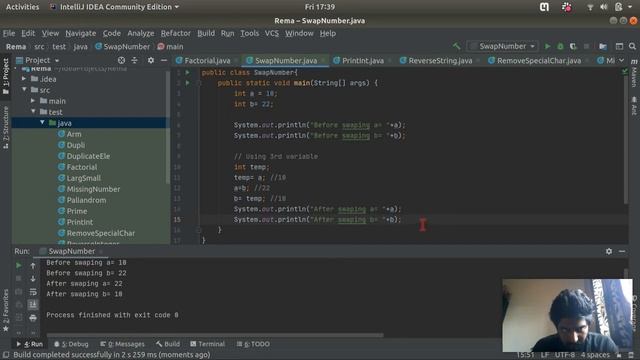This screenshot has height=360, width=640.
Task: Move down stack trace arrow in Run panel
Action: point(33,279)
